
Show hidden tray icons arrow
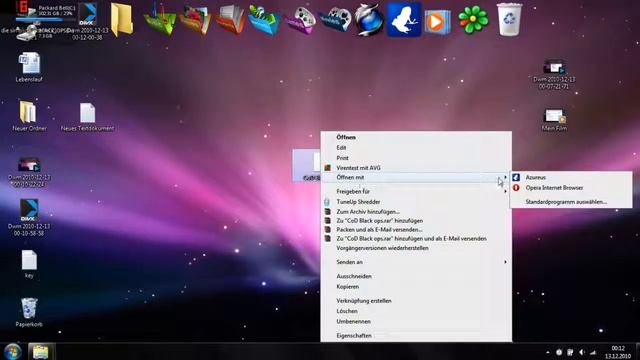tap(548, 352)
